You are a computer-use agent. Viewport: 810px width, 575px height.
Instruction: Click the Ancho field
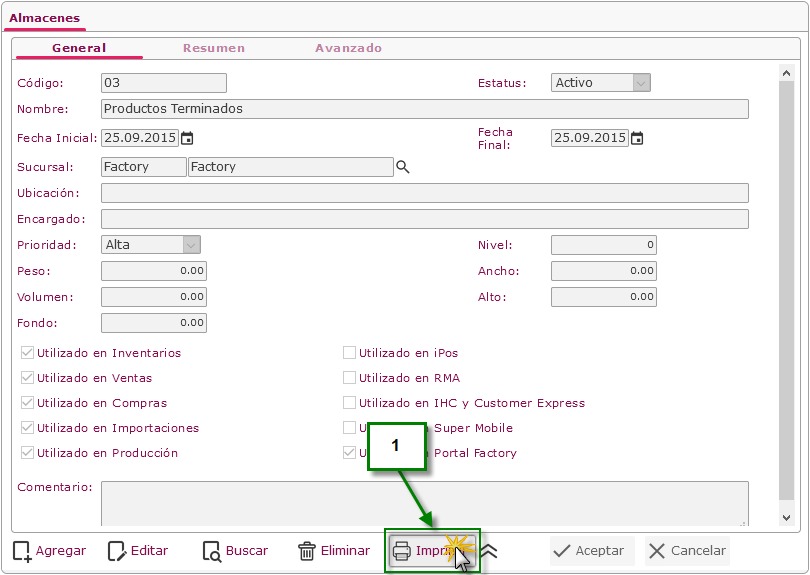coord(604,271)
